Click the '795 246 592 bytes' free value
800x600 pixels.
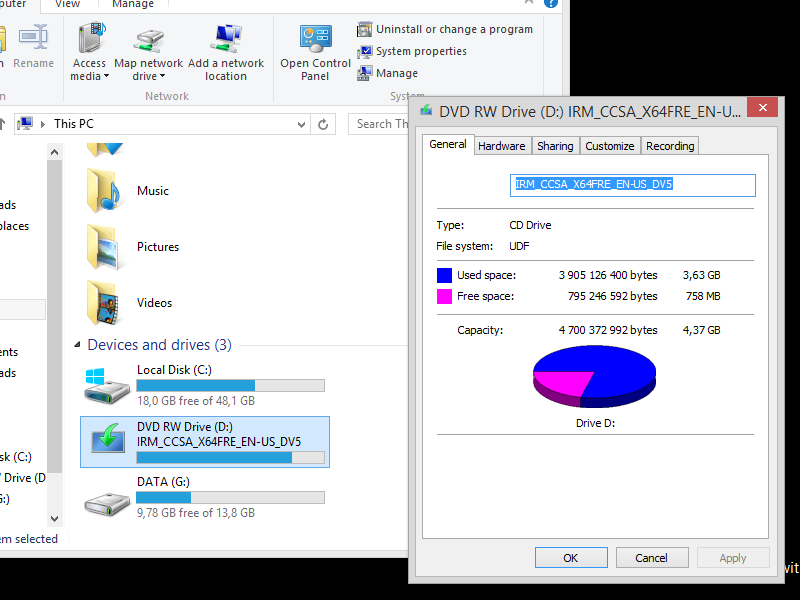(x=613, y=296)
